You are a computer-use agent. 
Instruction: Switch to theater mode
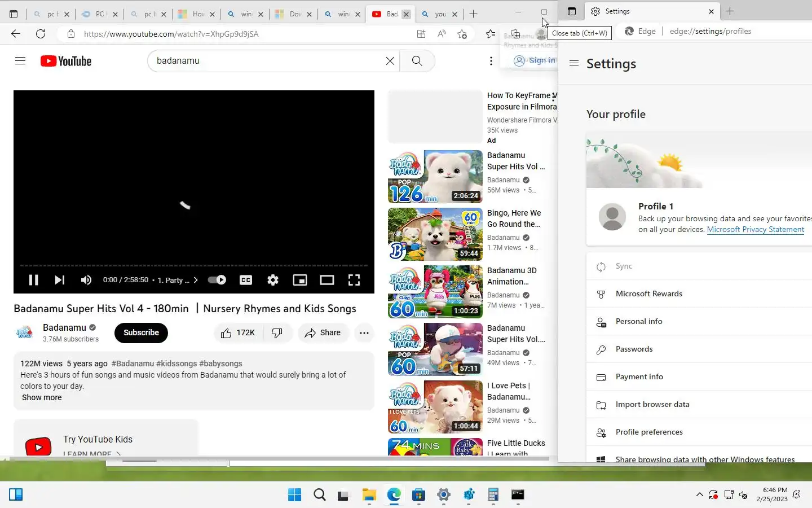click(327, 280)
